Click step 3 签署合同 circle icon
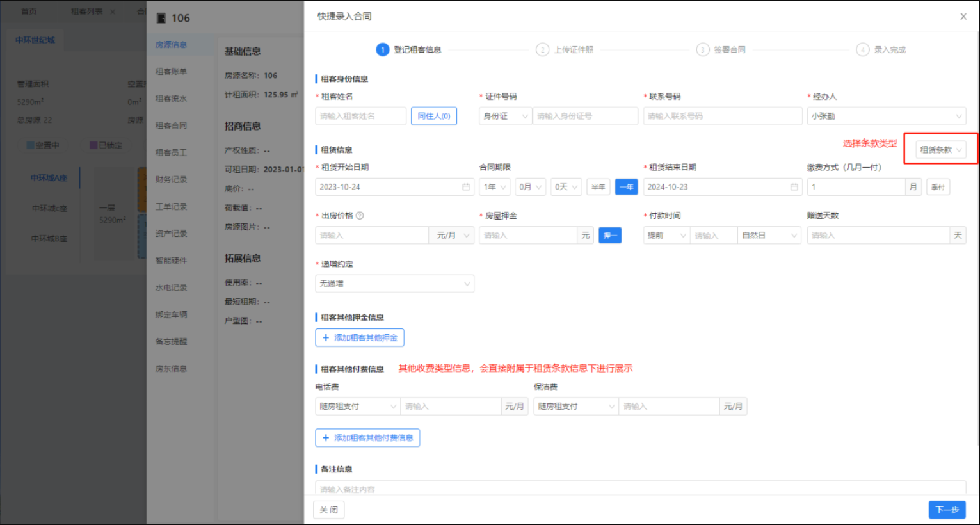This screenshot has height=525, width=980. pos(703,50)
